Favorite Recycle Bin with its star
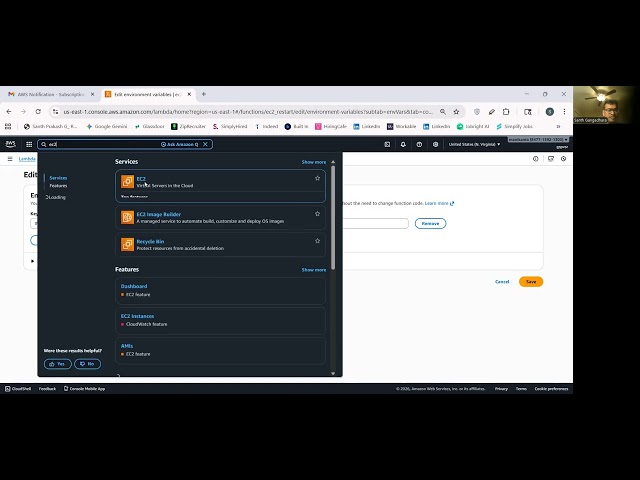The height and width of the screenshot is (480, 640). 317,241
